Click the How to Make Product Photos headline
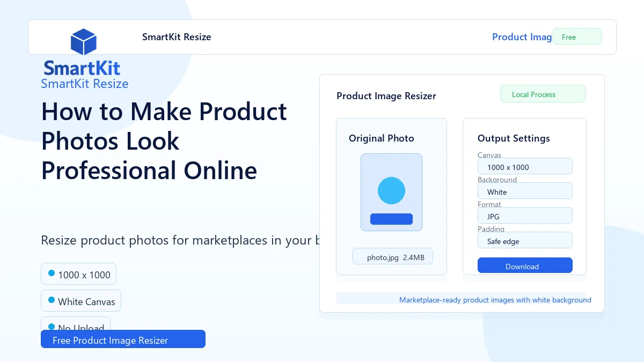The image size is (644, 362). click(x=164, y=141)
